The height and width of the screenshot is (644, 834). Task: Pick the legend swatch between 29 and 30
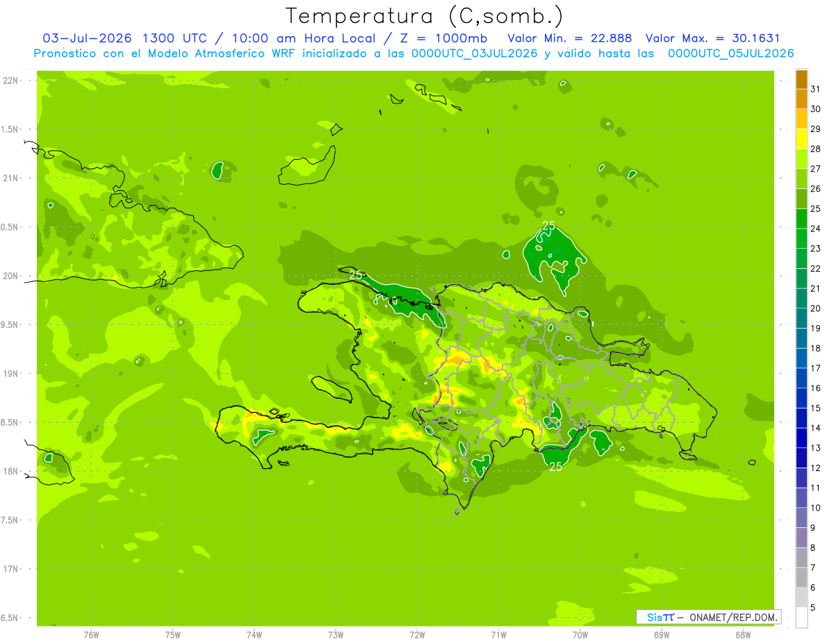[801, 119]
